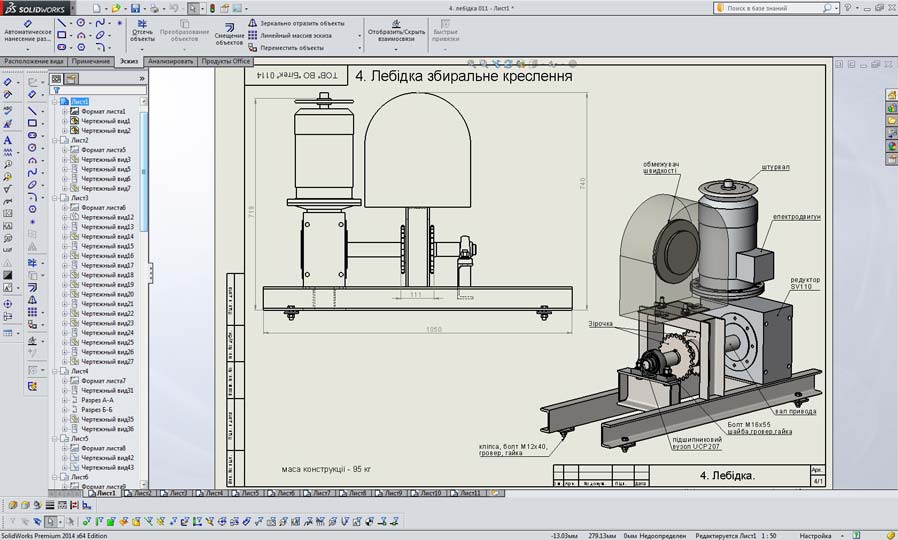Open dropdown under Отобразить/Скрыть взаимосвязи
898x540 pixels.
click(396, 50)
